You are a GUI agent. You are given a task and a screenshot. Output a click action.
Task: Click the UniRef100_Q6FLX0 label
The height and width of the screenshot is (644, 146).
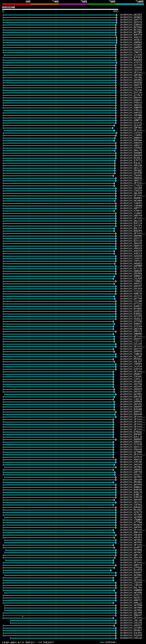(131, 555)
